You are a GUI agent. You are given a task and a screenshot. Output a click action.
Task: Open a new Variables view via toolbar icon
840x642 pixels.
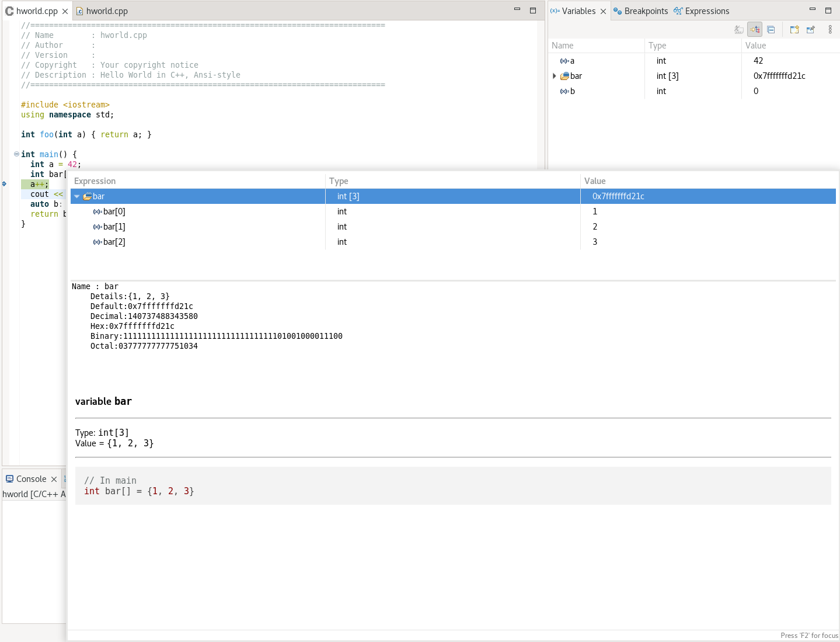(x=794, y=29)
